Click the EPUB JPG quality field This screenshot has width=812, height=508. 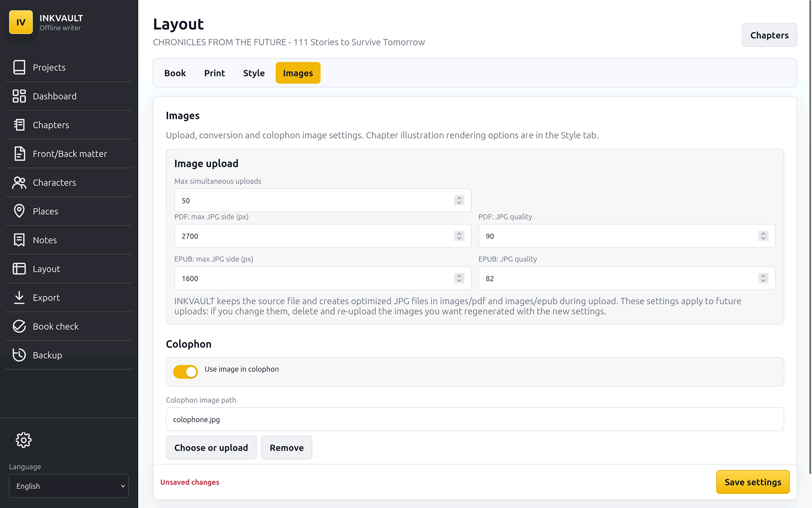(626, 278)
